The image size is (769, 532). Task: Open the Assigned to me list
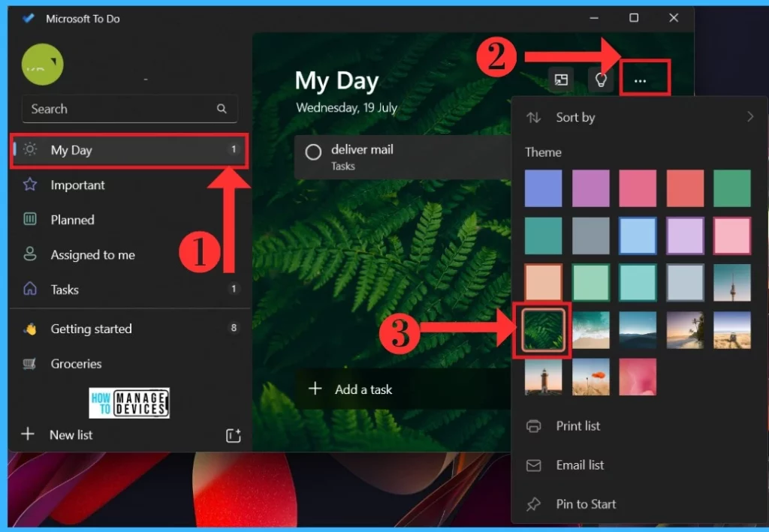(x=129, y=254)
